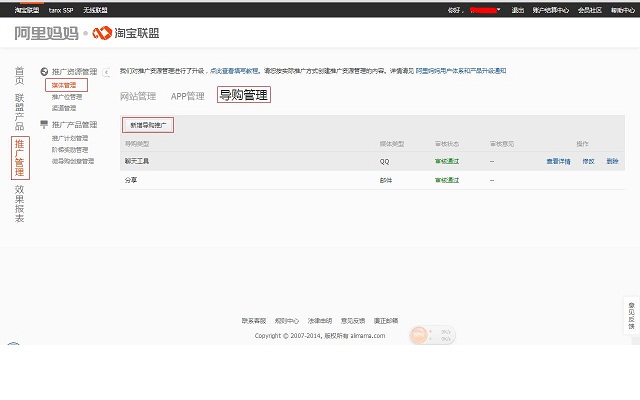Open 廉正邮箱 footer link
640x400 pixels.
pos(386,321)
